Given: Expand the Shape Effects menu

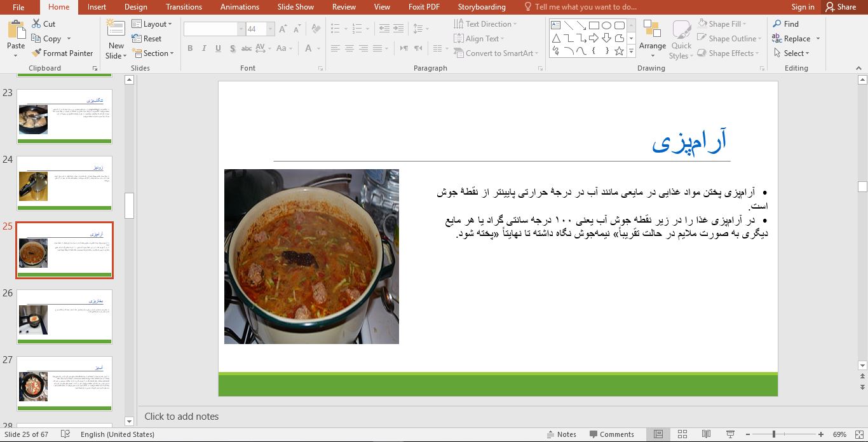Looking at the screenshot, I should (x=729, y=53).
